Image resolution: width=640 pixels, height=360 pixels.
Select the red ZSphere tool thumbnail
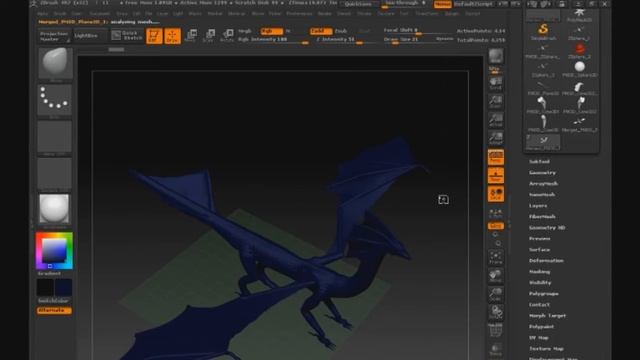[580, 51]
